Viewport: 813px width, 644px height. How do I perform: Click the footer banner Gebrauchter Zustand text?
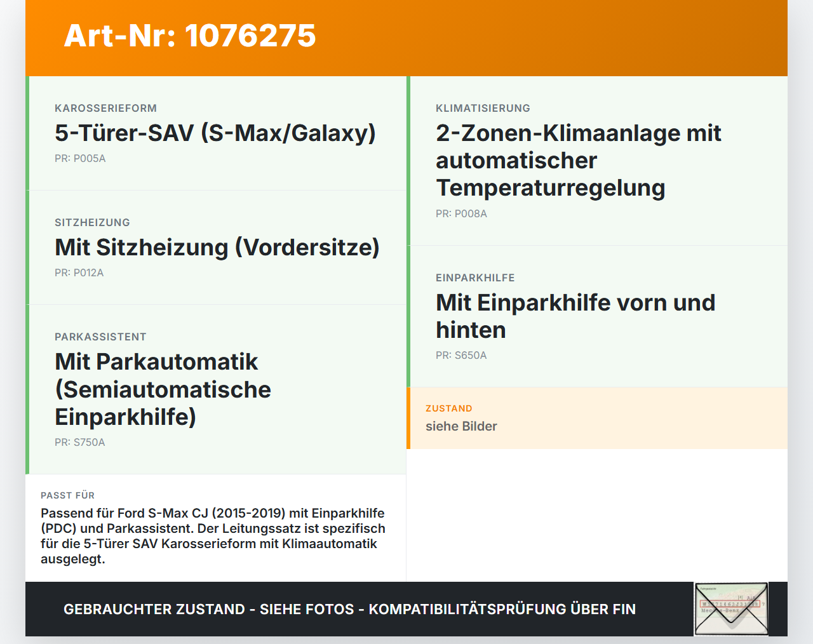(x=349, y=609)
